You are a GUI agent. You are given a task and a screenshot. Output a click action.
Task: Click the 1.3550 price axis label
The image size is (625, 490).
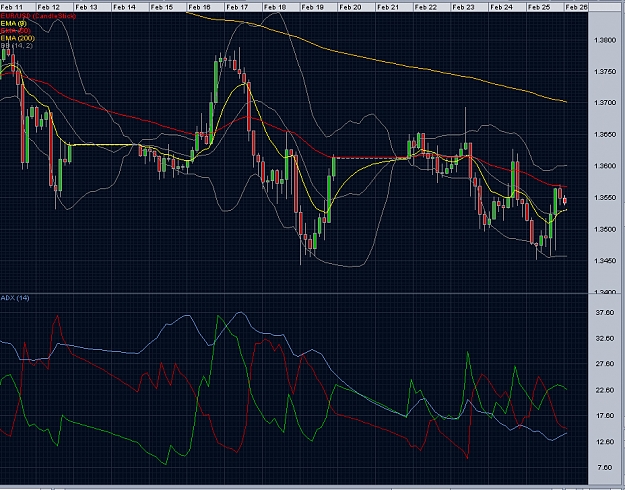[x=605, y=198]
